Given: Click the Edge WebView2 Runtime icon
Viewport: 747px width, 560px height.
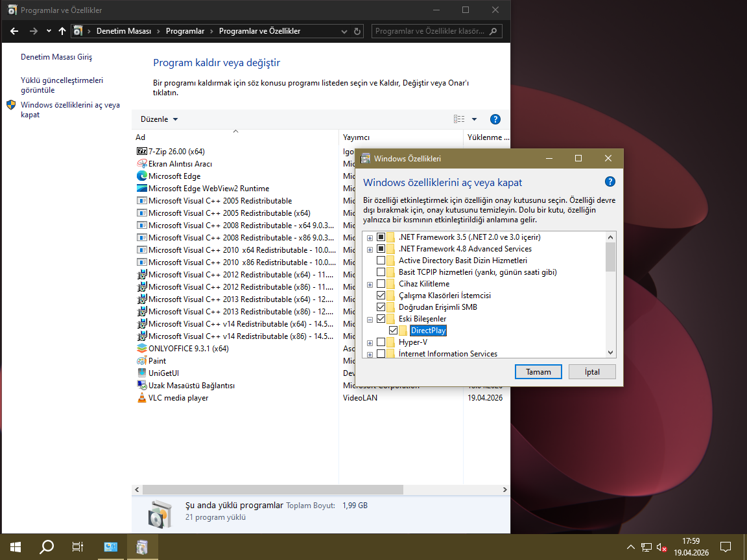Looking at the screenshot, I should (142, 189).
